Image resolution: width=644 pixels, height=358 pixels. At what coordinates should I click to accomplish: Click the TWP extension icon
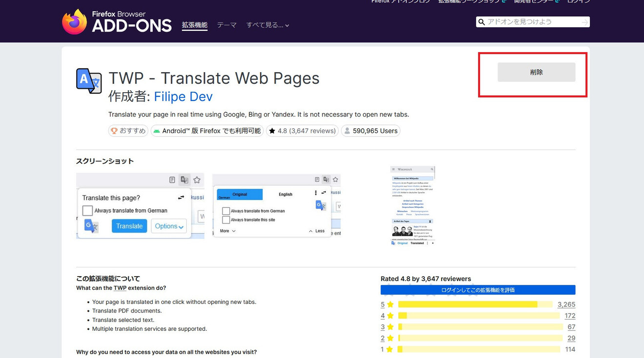click(89, 81)
